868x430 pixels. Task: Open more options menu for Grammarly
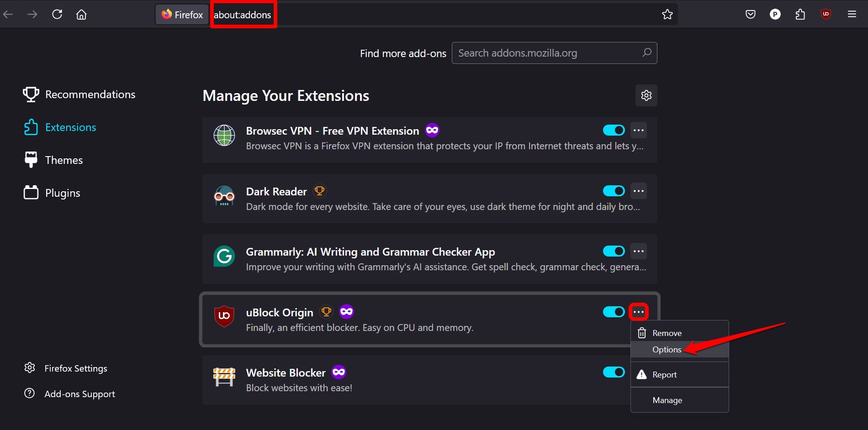coord(639,251)
